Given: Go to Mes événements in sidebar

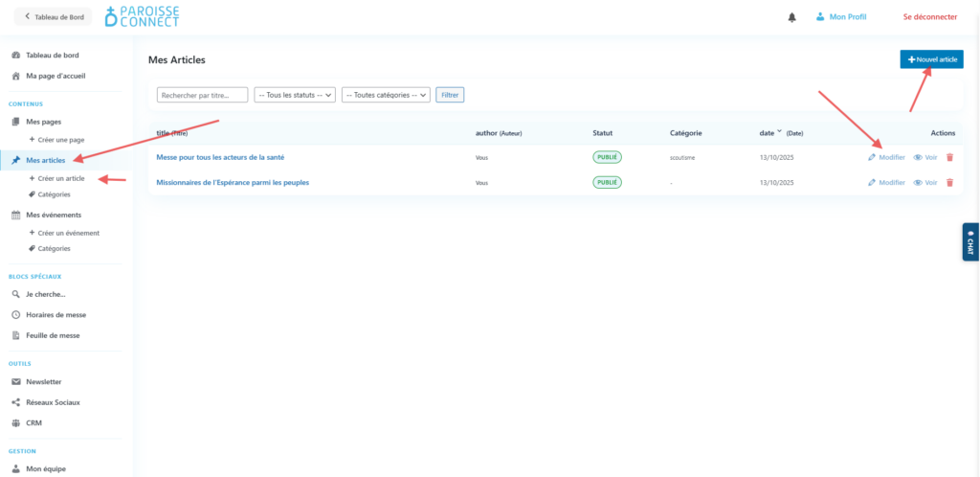Looking at the screenshot, I should point(53,215).
